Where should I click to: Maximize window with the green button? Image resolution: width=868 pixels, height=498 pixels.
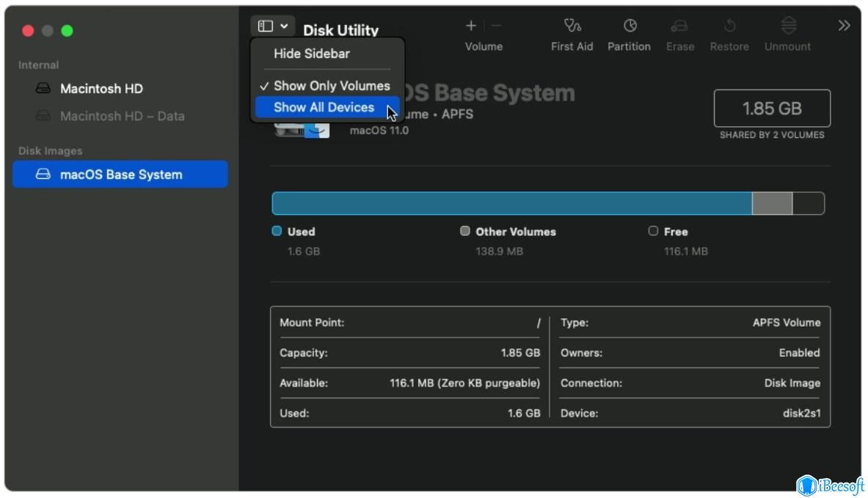(x=67, y=31)
